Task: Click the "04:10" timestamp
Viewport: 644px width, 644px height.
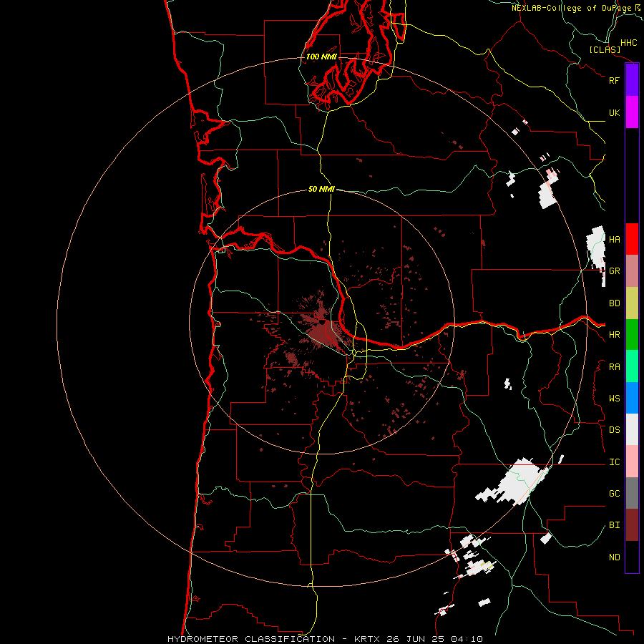Action: (x=467, y=639)
